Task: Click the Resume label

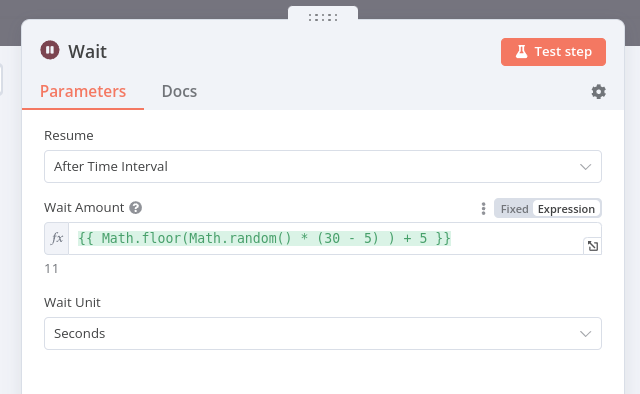Action: (69, 136)
